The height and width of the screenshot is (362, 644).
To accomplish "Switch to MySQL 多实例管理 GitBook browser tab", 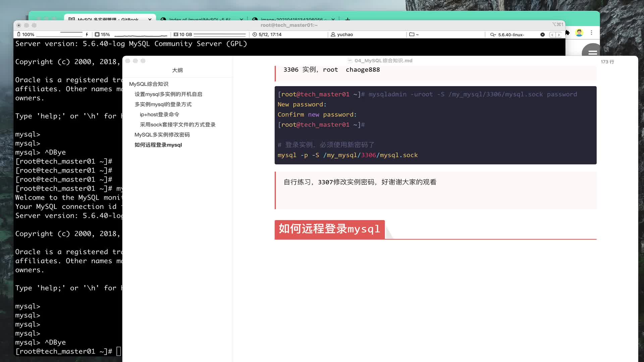I will (x=108, y=19).
